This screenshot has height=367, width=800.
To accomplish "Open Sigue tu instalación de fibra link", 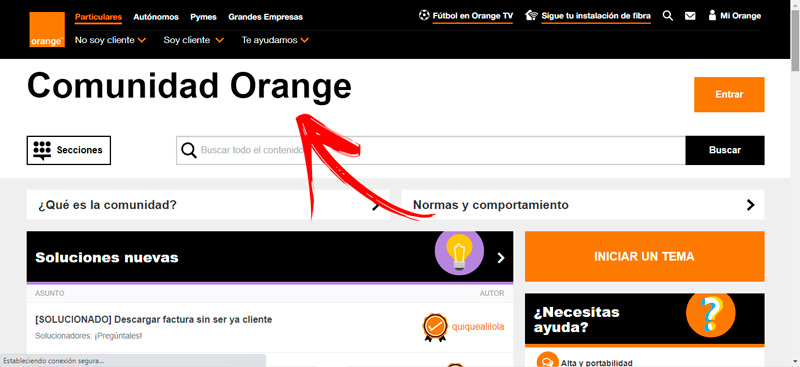I will [596, 16].
